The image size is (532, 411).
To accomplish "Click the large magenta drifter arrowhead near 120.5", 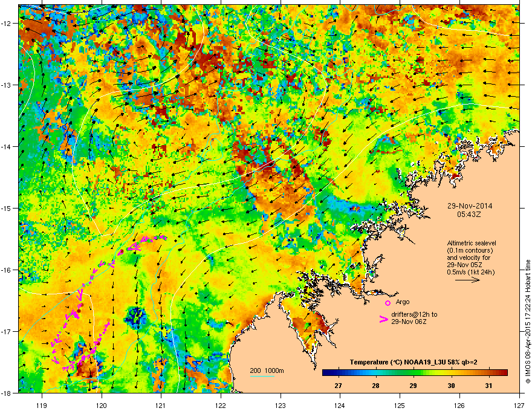I will pyautogui.click(x=134, y=247).
